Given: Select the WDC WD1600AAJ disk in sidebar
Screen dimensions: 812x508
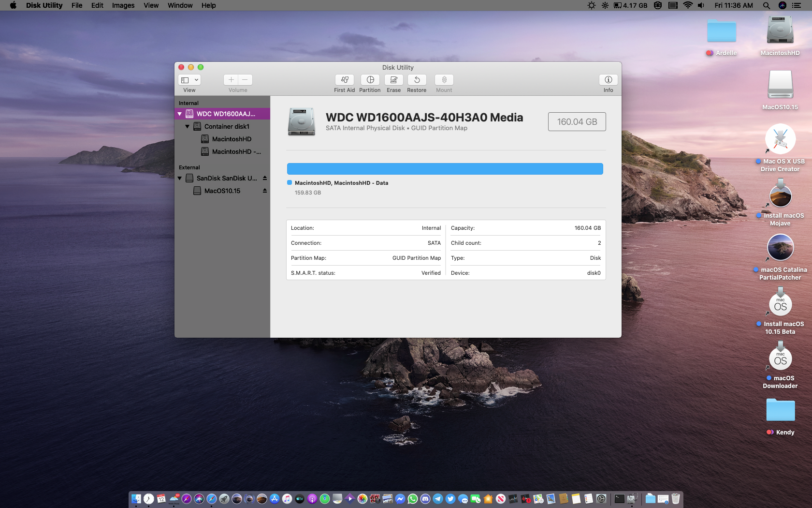Looking at the screenshot, I should pyautogui.click(x=222, y=114).
